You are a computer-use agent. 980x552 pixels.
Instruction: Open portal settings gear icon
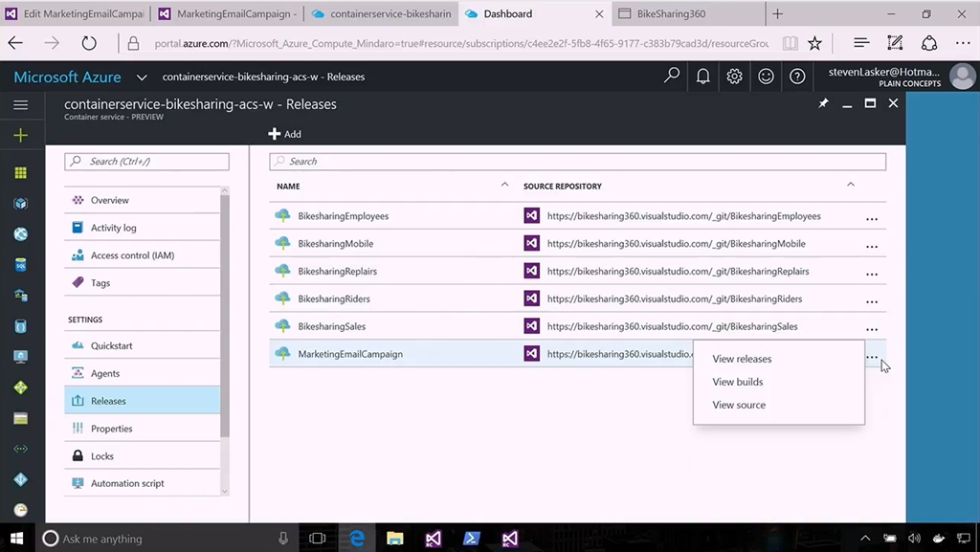734,77
